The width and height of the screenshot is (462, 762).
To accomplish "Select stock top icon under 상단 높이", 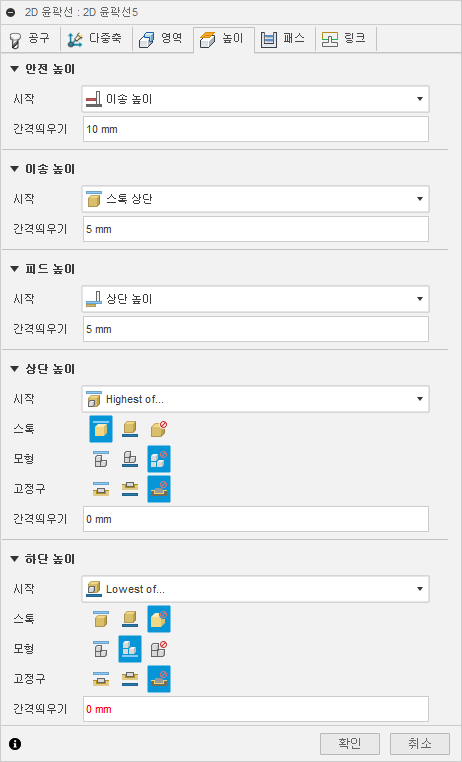I will click(x=101, y=429).
